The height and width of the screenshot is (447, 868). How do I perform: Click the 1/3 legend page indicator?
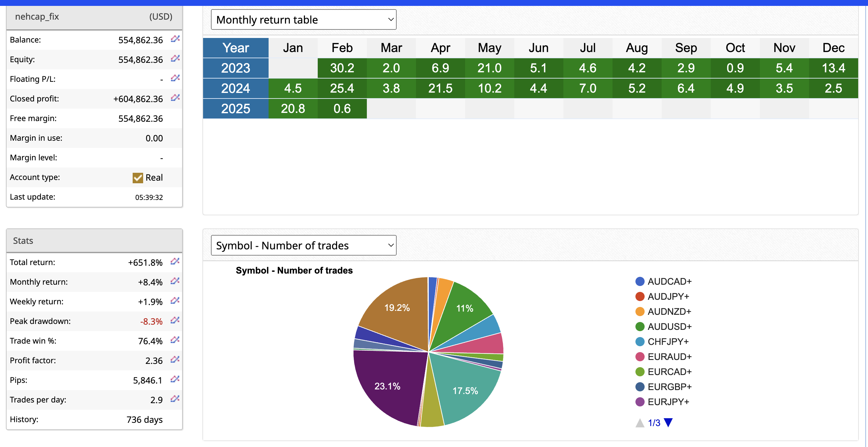pyautogui.click(x=654, y=423)
